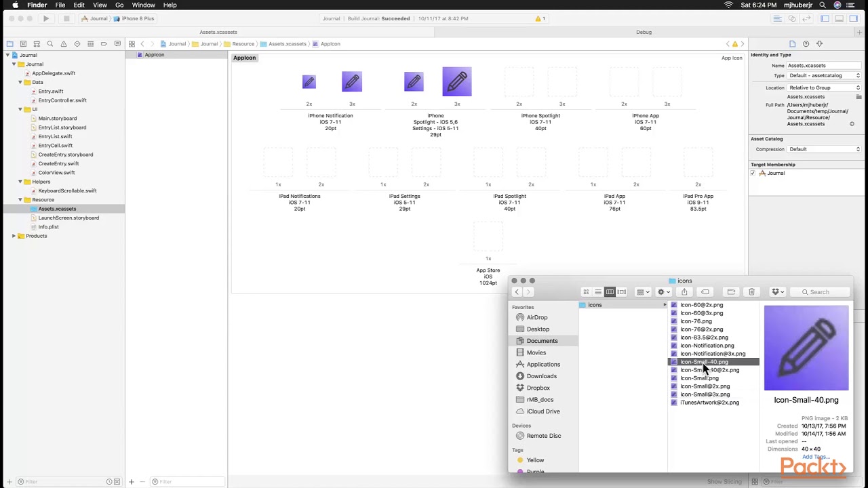Show the File inspector
Image resolution: width=868 pixels, height=488 pixels.
pos(792,44)
